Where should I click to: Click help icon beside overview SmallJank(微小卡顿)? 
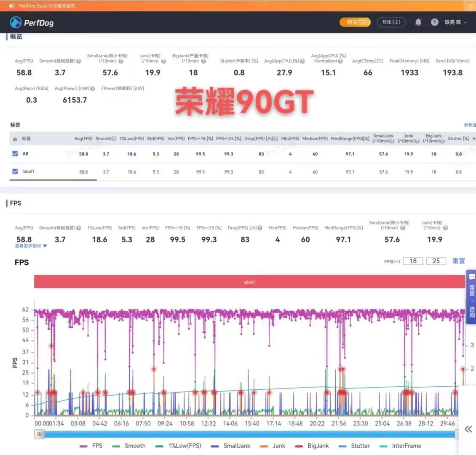click(x=121, y=61)
